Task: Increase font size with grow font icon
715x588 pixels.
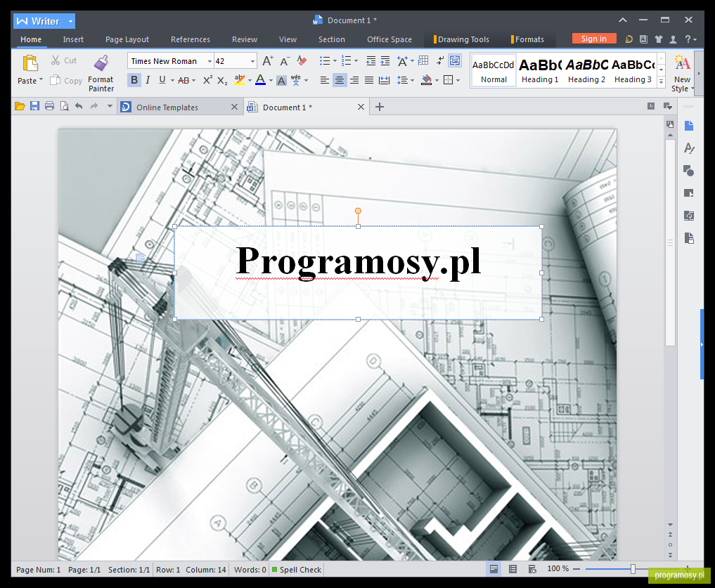Action: (x=268, y=60)
